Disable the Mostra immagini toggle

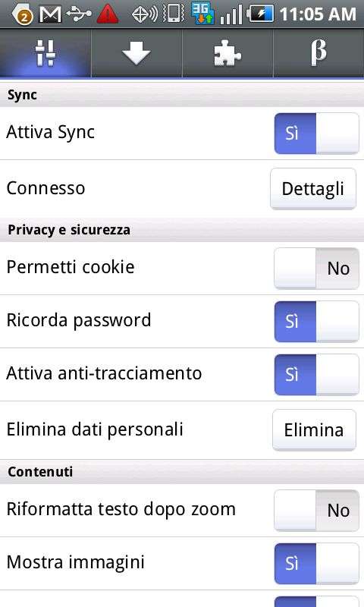[316, 563]
